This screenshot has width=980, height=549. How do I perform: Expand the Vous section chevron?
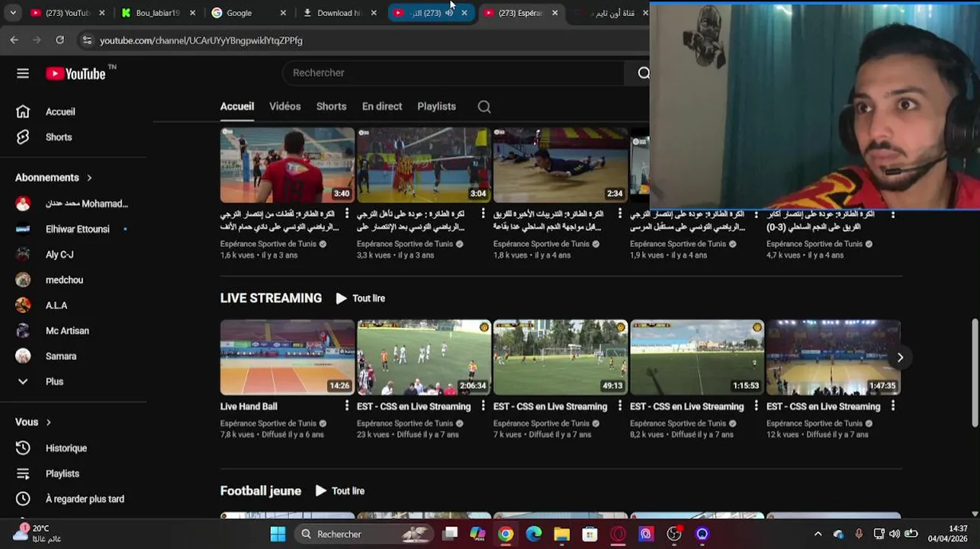(x=48, y=422)
